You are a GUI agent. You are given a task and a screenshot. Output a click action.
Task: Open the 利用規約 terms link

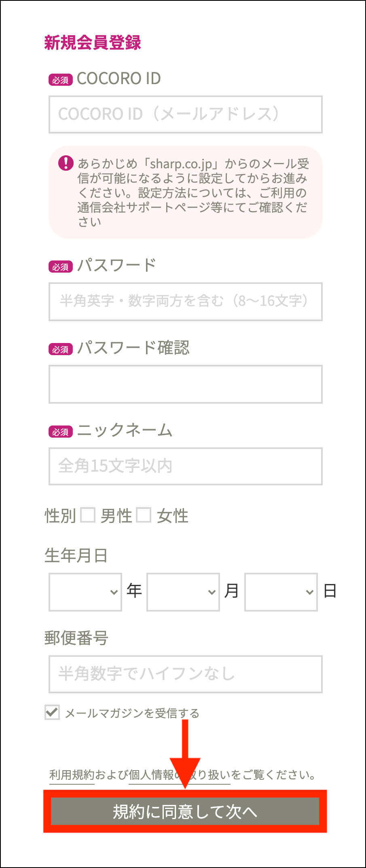tap(72, 775)
